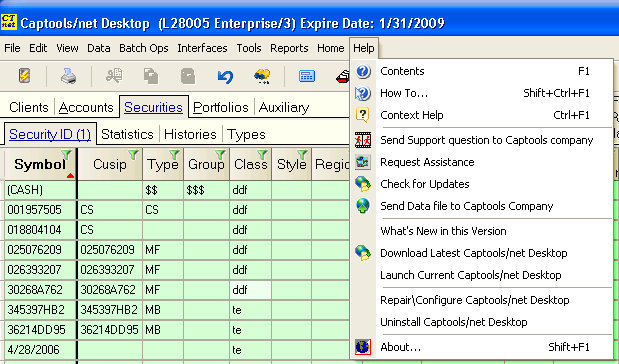Viewport: 619px width, 364px height.
Task: Open the Type column filter funnel
Action: click(x=174, y=154)
